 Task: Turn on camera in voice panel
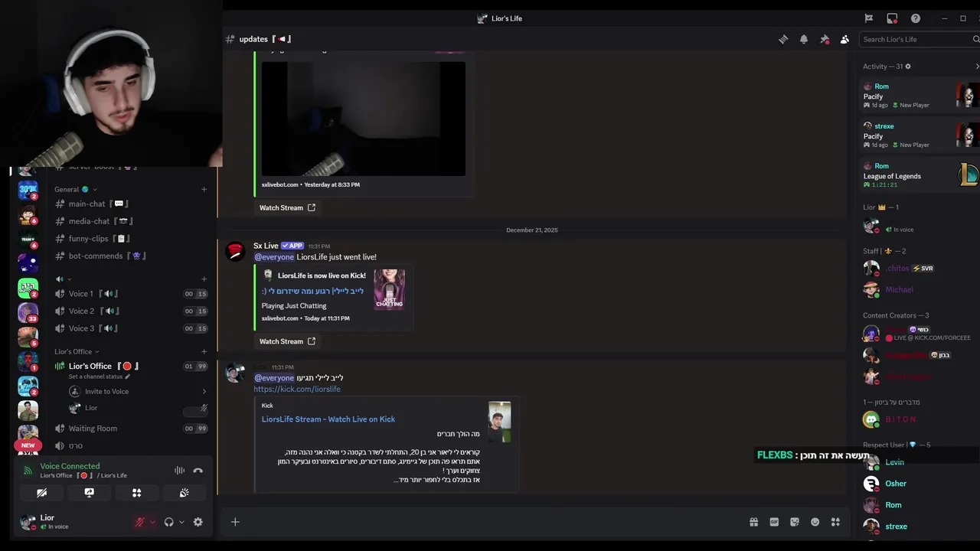42,493
